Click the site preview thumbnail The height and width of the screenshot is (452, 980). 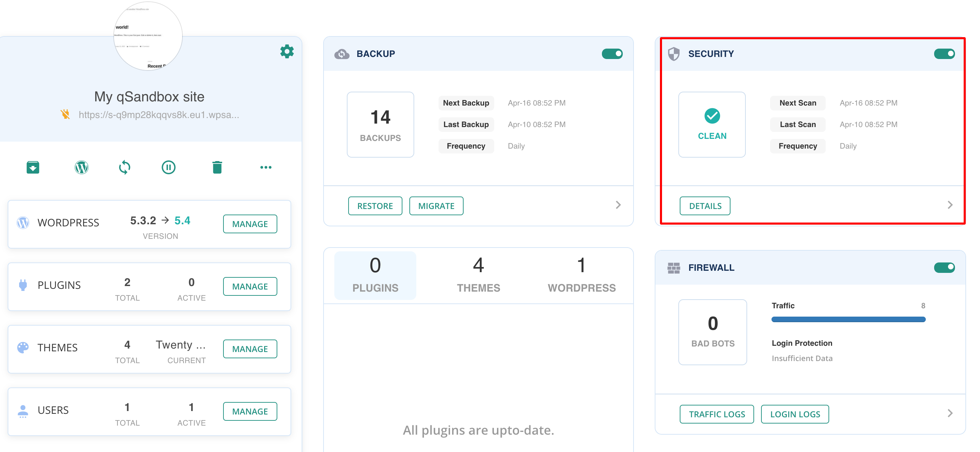tap(148, 36)
